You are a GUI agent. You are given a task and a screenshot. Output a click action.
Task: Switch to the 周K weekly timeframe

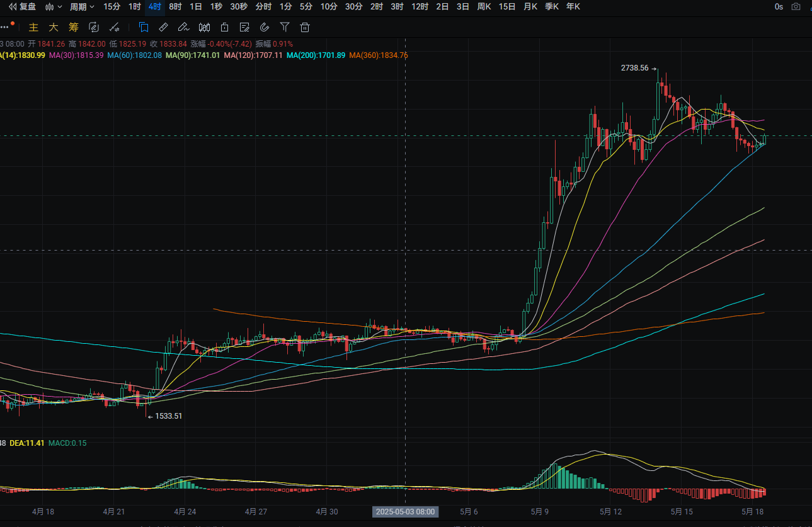[x=484, y=7]
